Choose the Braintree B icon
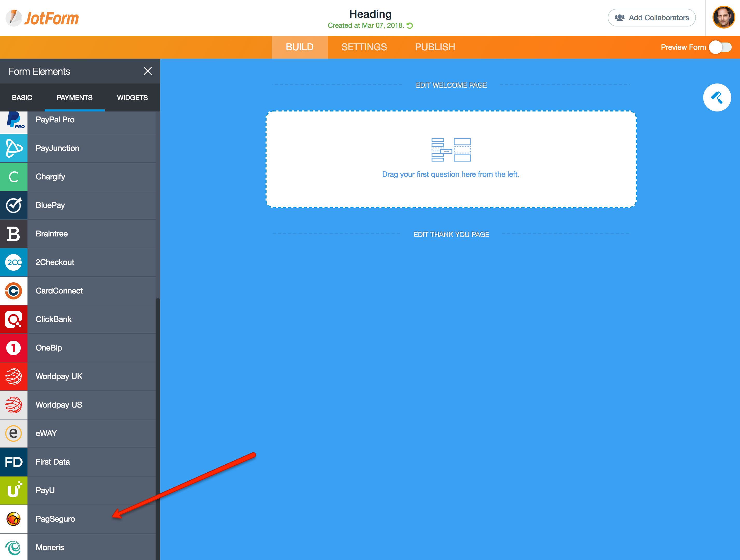 coord(14,234)
